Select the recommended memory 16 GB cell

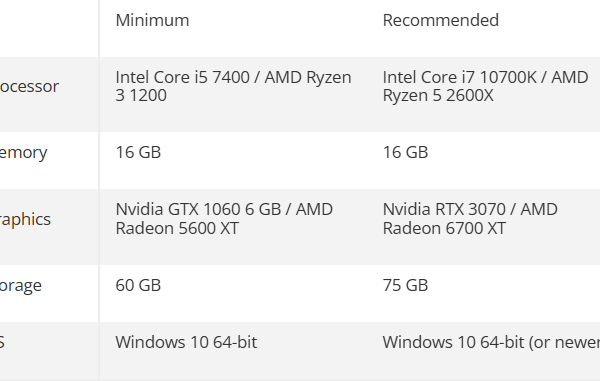coord(405,152)
